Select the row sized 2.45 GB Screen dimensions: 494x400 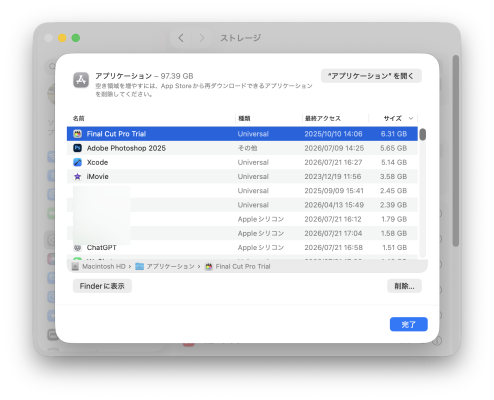(x=242, y=191)
